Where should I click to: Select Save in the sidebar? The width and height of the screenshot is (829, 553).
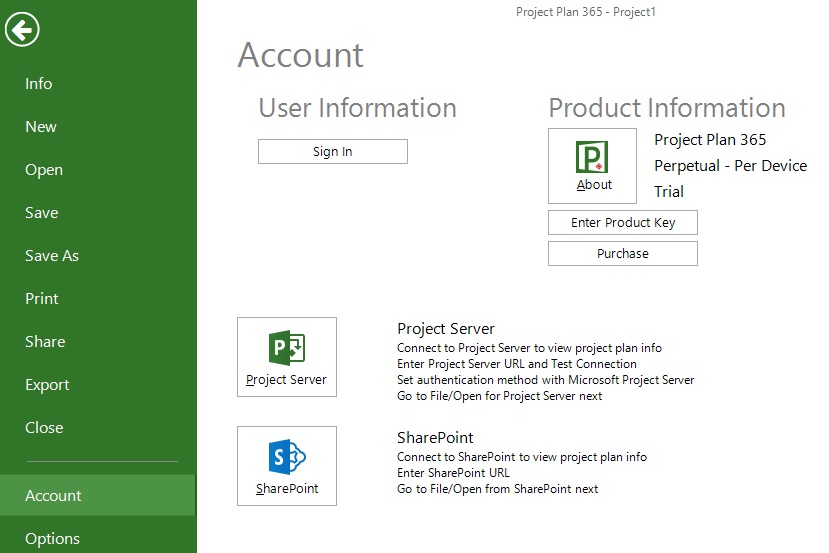42,213
